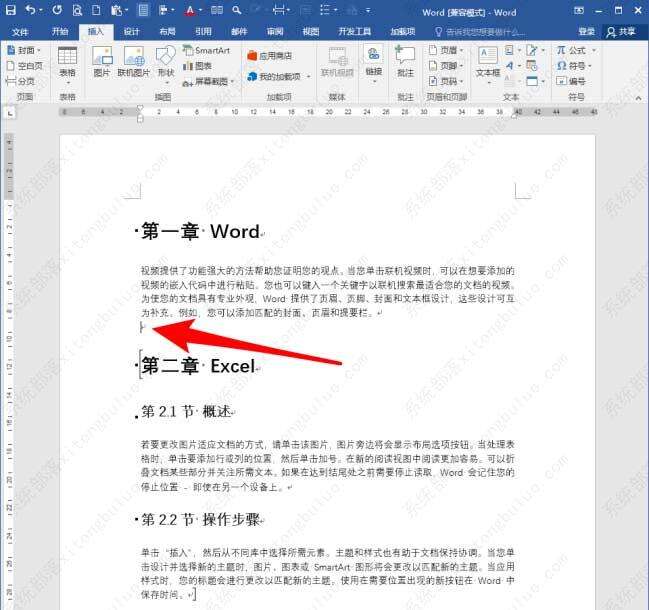
Task: Insert a page break with 分页
Action: pos(21,81)
